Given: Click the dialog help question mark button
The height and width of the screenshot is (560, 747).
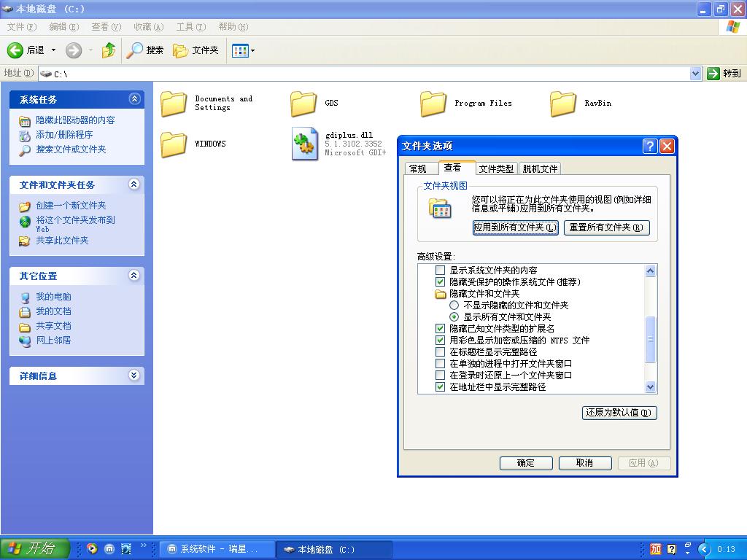Looking at the screenshot, I should [650, 146].
